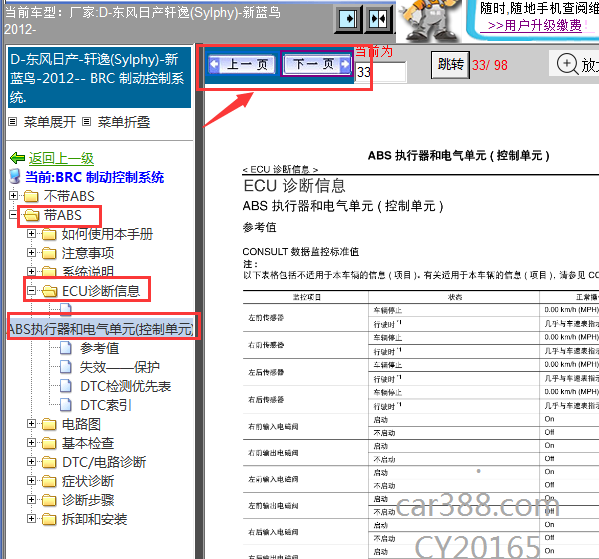Click the 菜单折叠 menu-collapse icon
The width and height of the screenshot is (599, 559).
[x=87, y=122]
